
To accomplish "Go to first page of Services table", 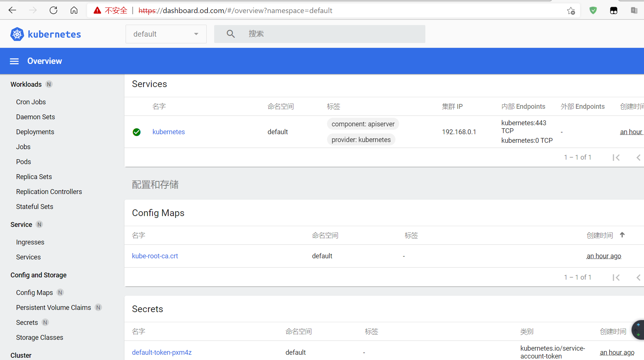I will pos(616,157).
